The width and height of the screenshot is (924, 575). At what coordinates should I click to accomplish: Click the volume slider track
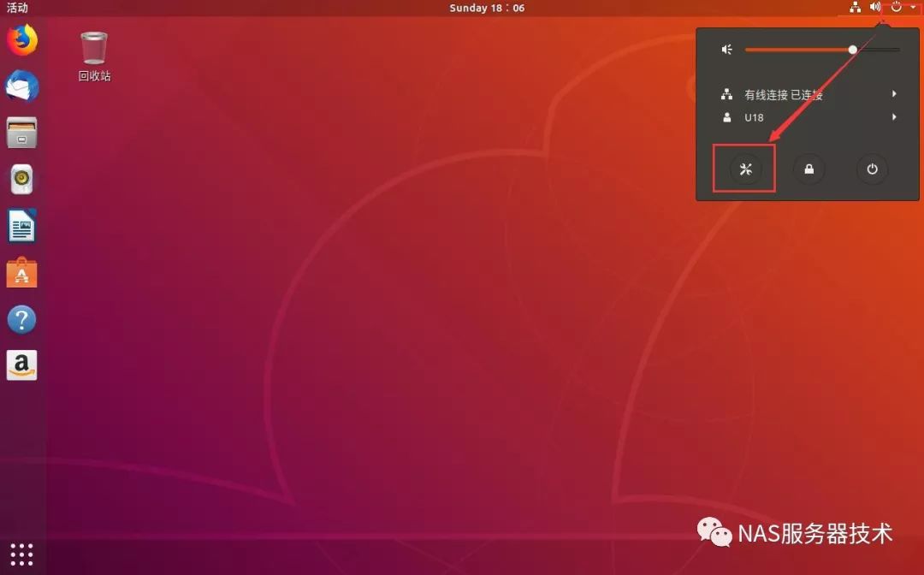click(822, 50)
